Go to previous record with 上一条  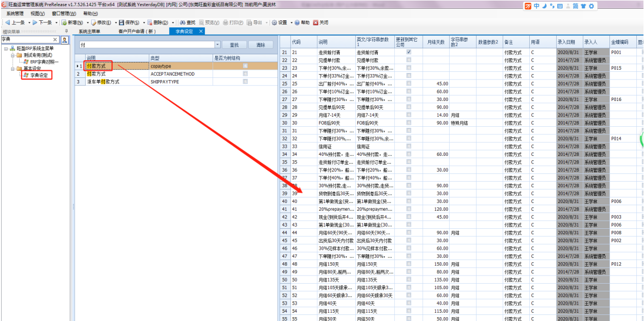click(15, 22)
